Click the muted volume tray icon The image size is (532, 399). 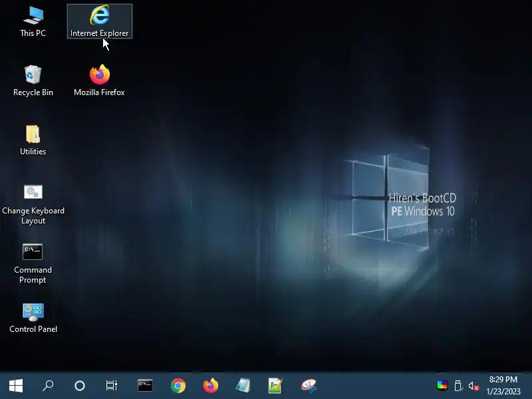473,386
